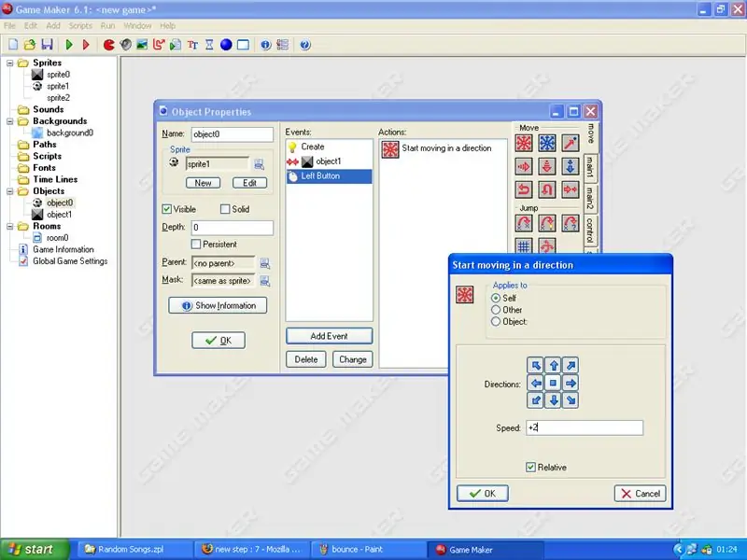Run in debug mode with red arrow
747x560 pixels.
click(x=86, y=45)
